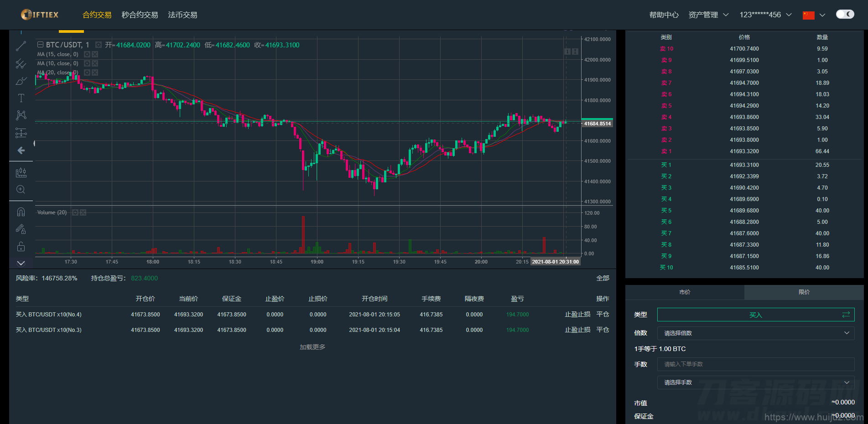Collapse the BTC/USDT legend box
The height and width of the screenshot is (424, 868).
pyautogui.click(x=40, y=45)
